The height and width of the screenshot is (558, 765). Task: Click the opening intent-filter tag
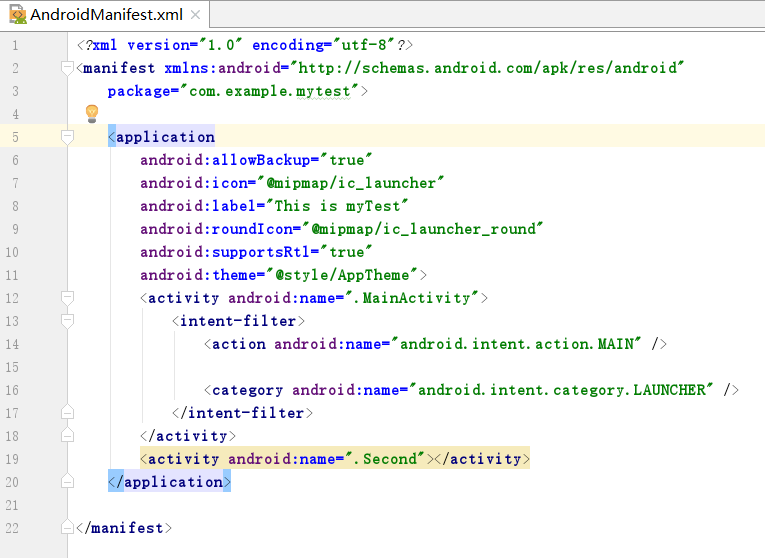coord(239,321)
